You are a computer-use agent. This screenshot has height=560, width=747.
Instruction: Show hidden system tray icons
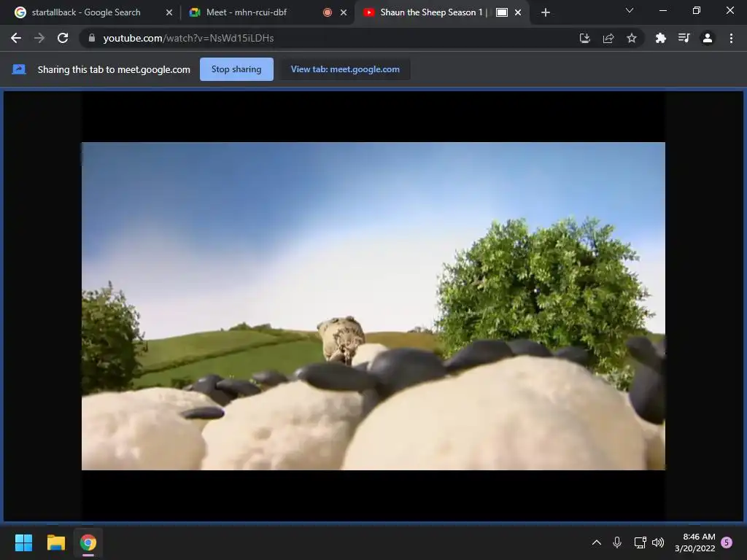coord(597,542)
